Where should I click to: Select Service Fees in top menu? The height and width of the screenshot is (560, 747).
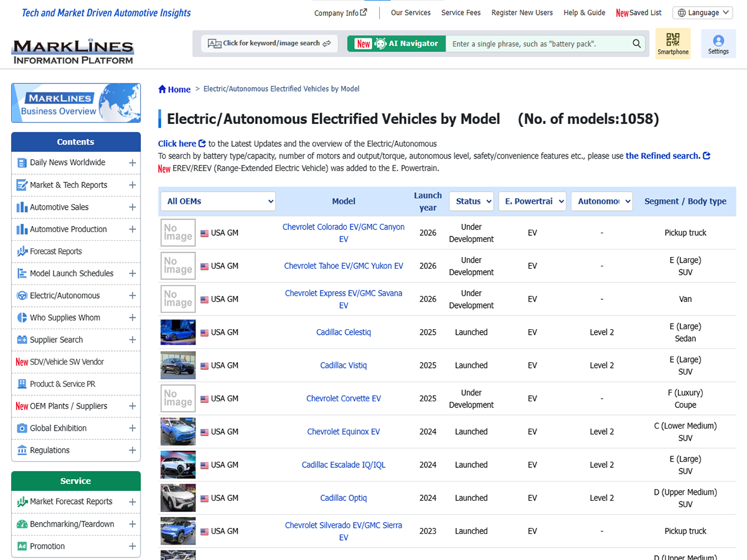(x=461, y=12)
